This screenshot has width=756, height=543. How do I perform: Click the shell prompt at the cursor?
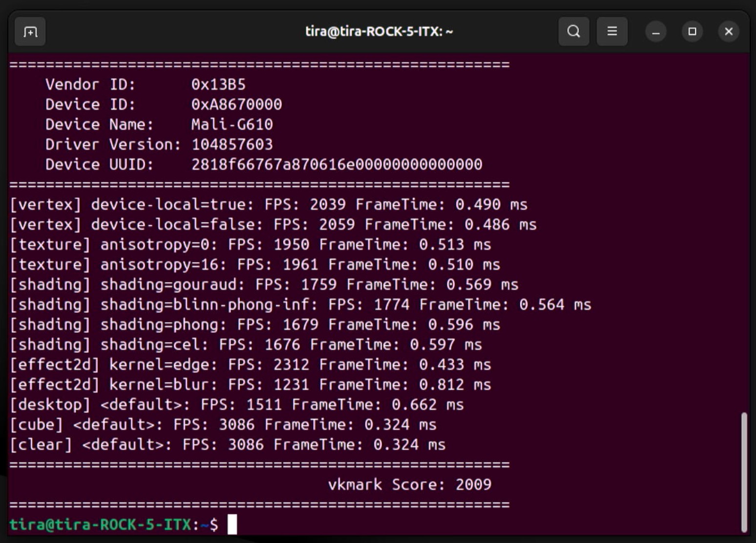coord(232,525)
